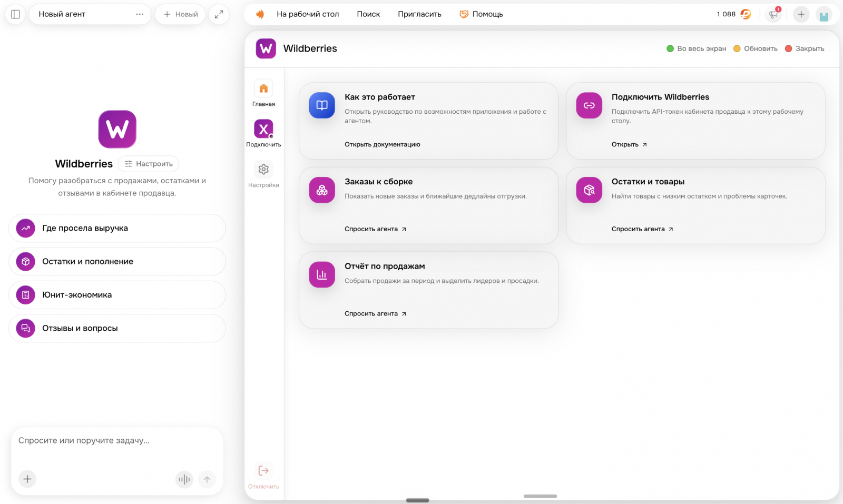Click the Остатки и товары box icon

tap(589, 190)
